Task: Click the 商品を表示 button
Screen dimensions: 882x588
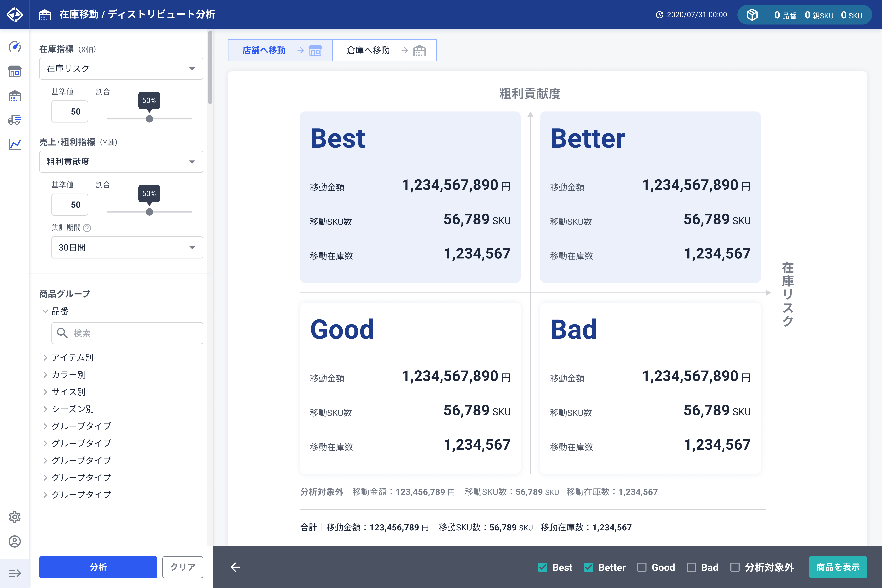Action: pos(838,567)
